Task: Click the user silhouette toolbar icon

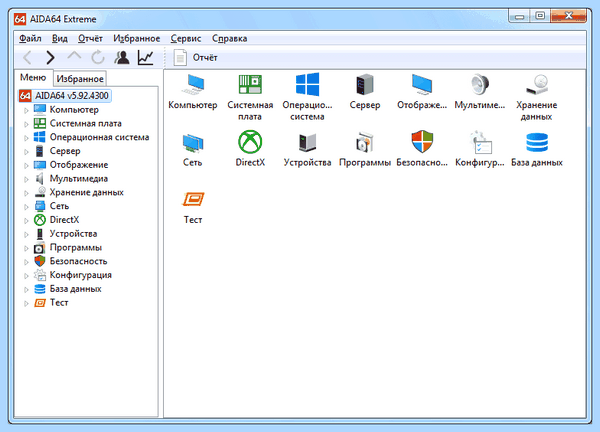Action: 122,57
